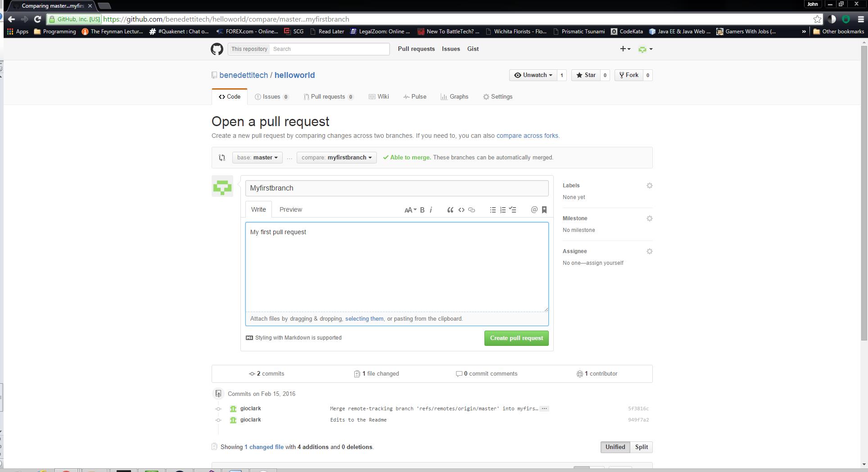Insert a task list in the comment
Viewport: 868px width, 472px height.
point(513,210)
